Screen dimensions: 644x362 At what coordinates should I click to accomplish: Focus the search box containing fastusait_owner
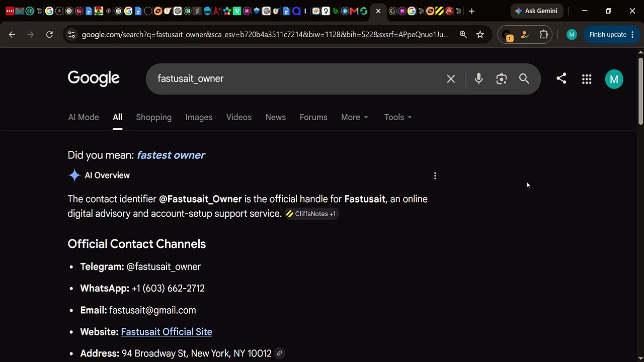click(297, 79)
